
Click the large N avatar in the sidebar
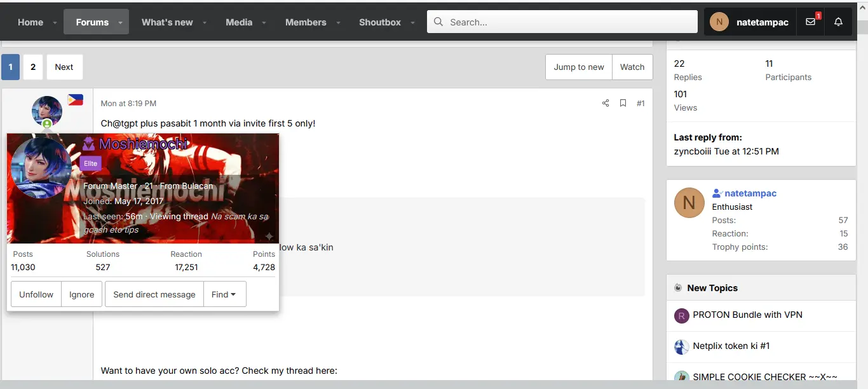(689, 203)
